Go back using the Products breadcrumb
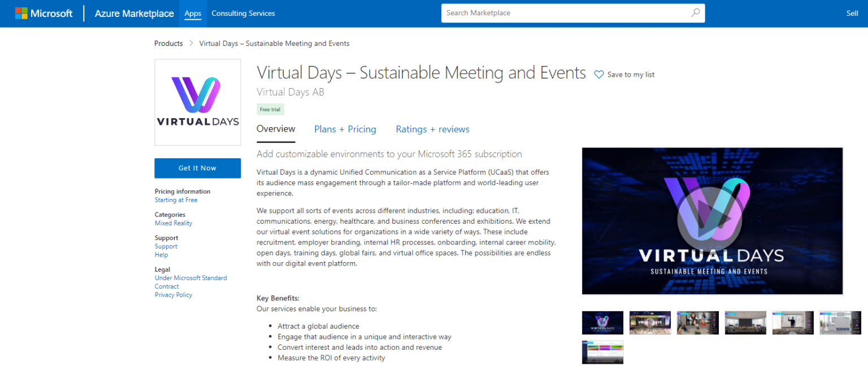The height and width of the screenshot is (374, 868). click(168, 43)
